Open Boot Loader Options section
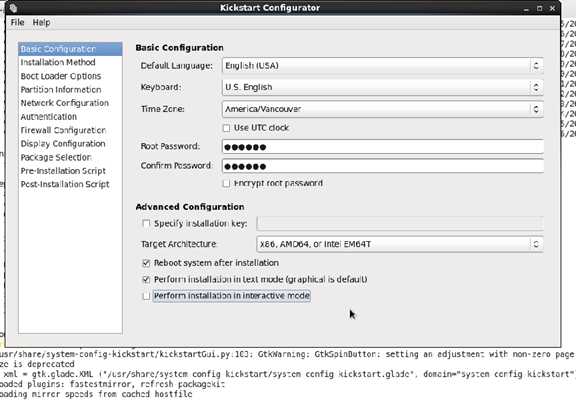This screenshot has width=576, height=411. 70,76
